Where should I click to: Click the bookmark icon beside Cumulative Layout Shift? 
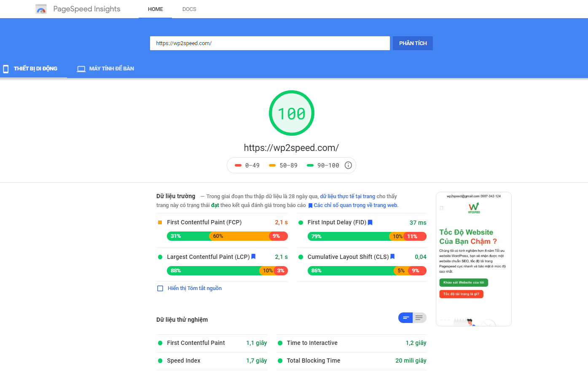[x=392, y=256]
